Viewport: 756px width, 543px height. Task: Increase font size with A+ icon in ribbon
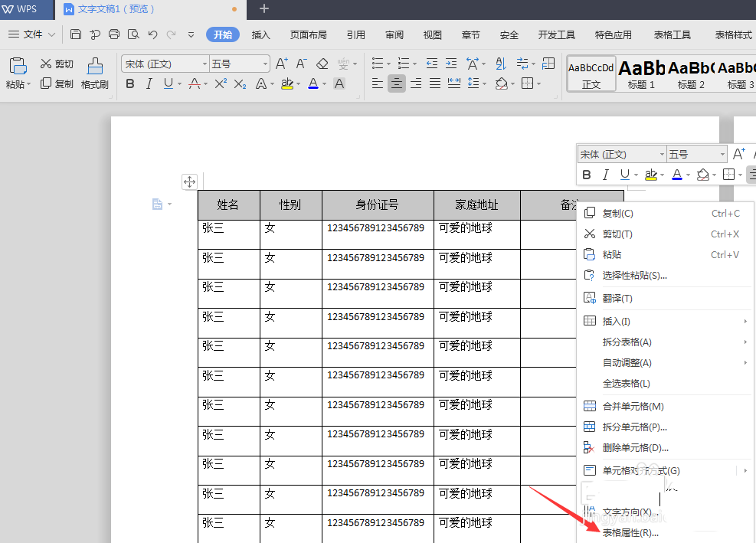coord(282,64)
